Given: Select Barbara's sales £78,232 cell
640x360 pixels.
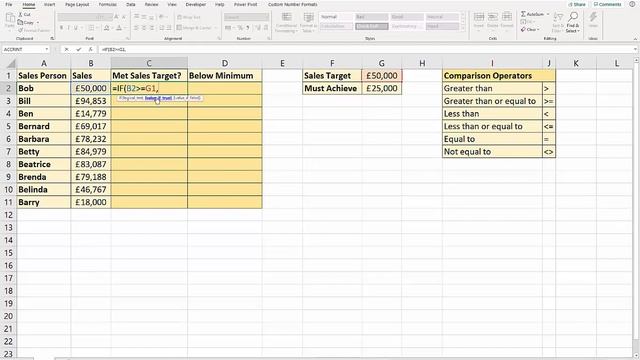Looking at the screenshot, I should [91, 139].
